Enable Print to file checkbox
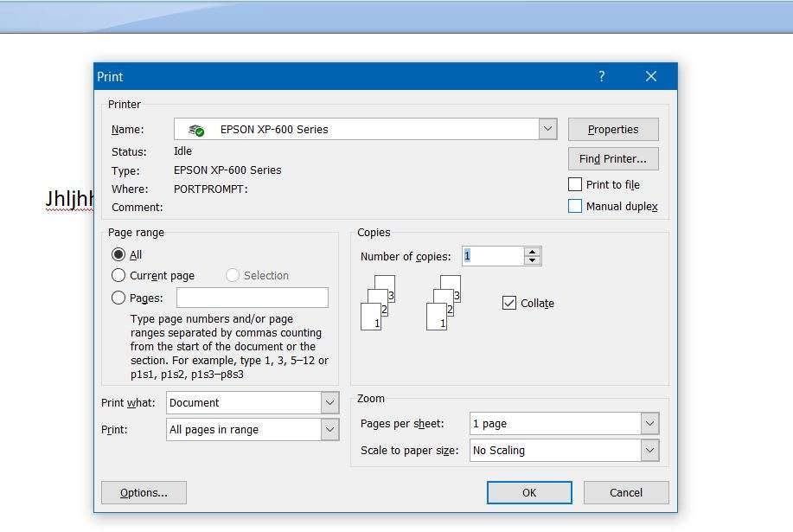 coord(575,184)
